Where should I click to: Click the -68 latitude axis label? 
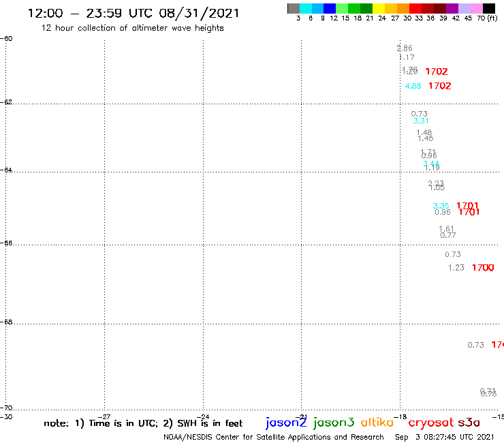point(6,322)
